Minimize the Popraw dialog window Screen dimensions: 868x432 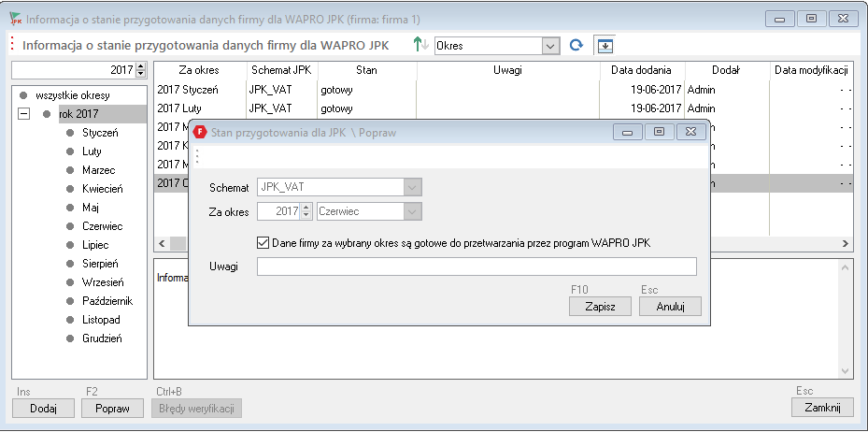pyautogui.click(x=627, y=132)
